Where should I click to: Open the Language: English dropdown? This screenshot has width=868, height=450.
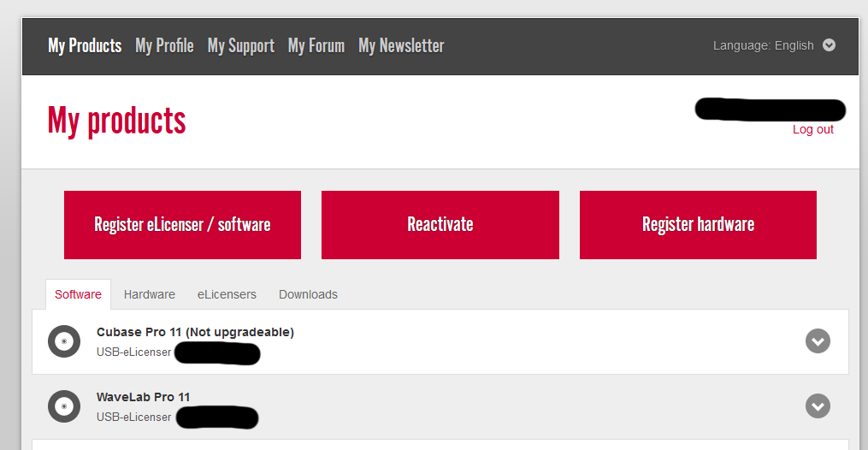point(774,45)
